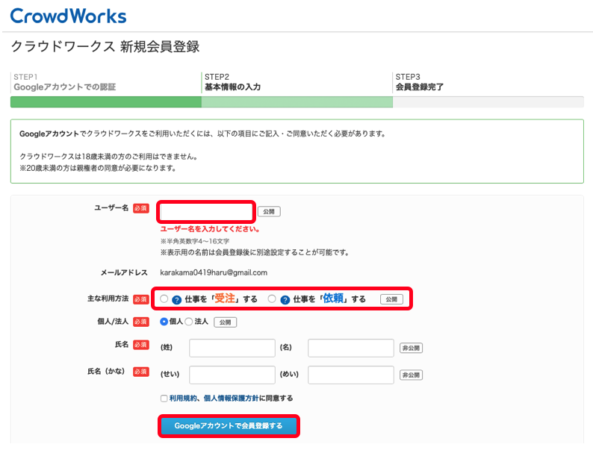Click 公開 badge beside 個人/法人 options

coord(225,323)
